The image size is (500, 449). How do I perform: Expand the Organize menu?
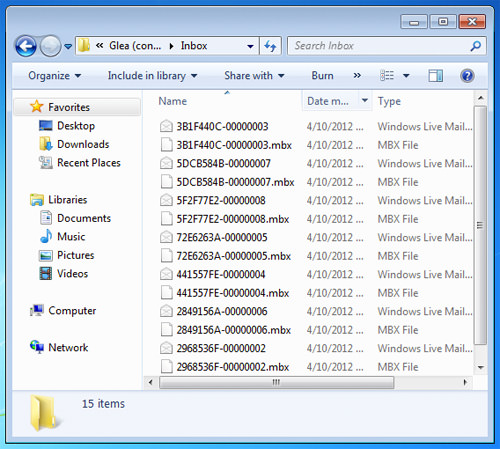tap(55, 76)
